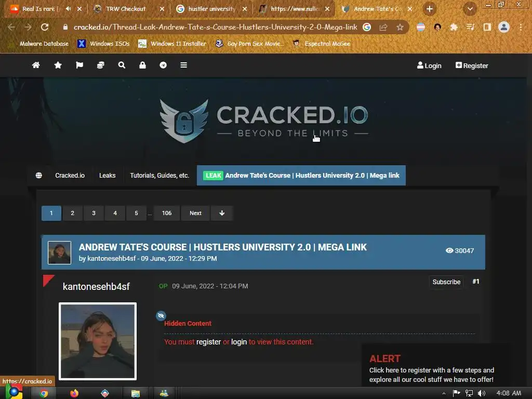Click post number #1 link
532x399 pixels.
476,282
